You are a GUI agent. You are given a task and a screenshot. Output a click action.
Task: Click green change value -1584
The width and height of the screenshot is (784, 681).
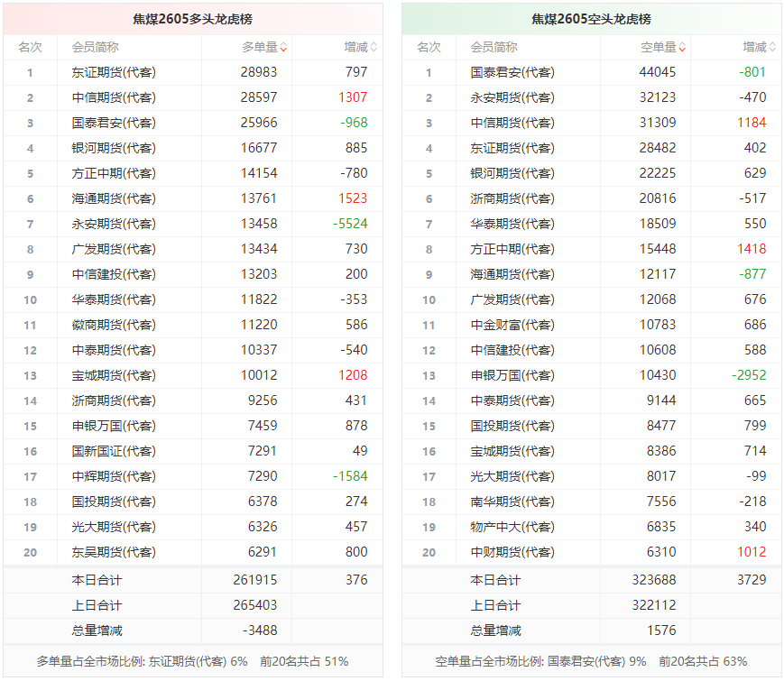coord(350,476)
